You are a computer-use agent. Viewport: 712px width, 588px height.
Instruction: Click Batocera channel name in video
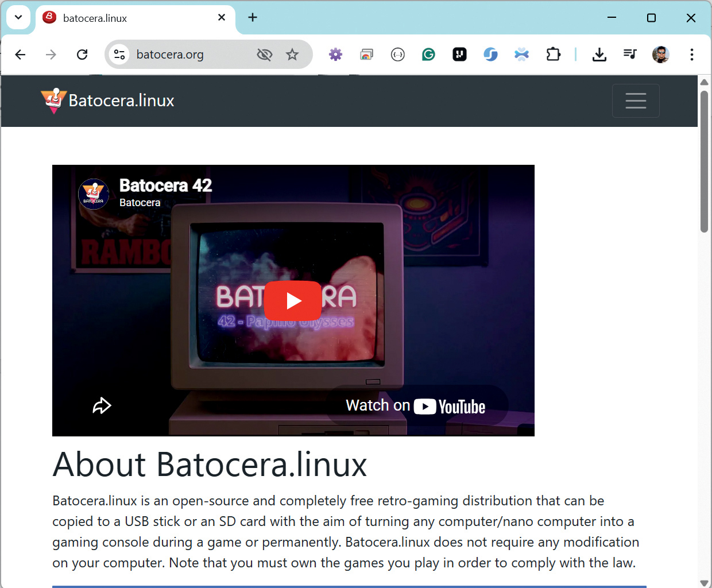(140, 203)
